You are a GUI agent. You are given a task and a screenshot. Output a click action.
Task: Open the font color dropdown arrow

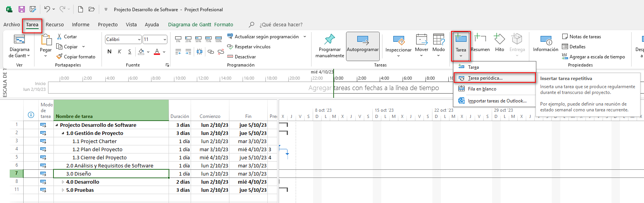(x=164, y=52)
